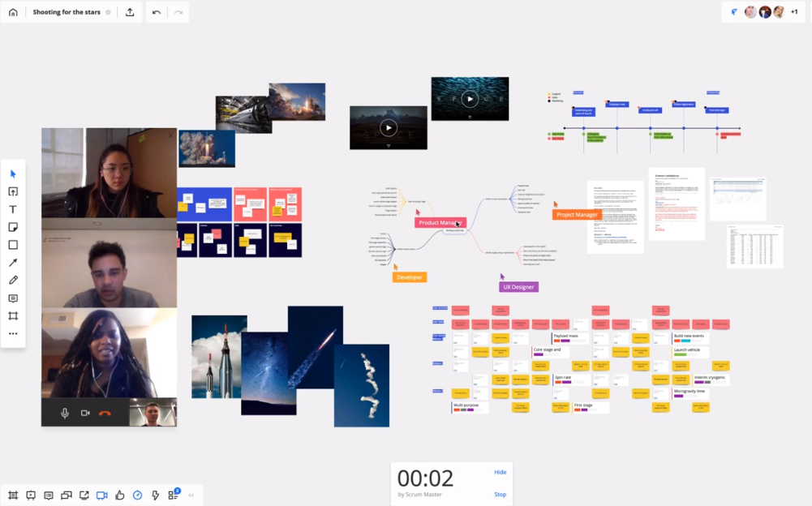
Task: Open the 'Microgravity time' card
Action: pos(691,393)
